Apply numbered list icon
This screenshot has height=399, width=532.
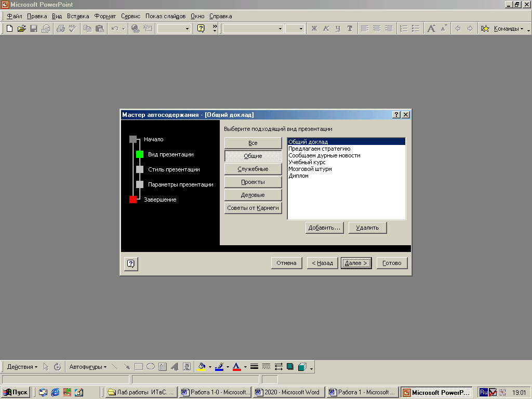[404, 29]
